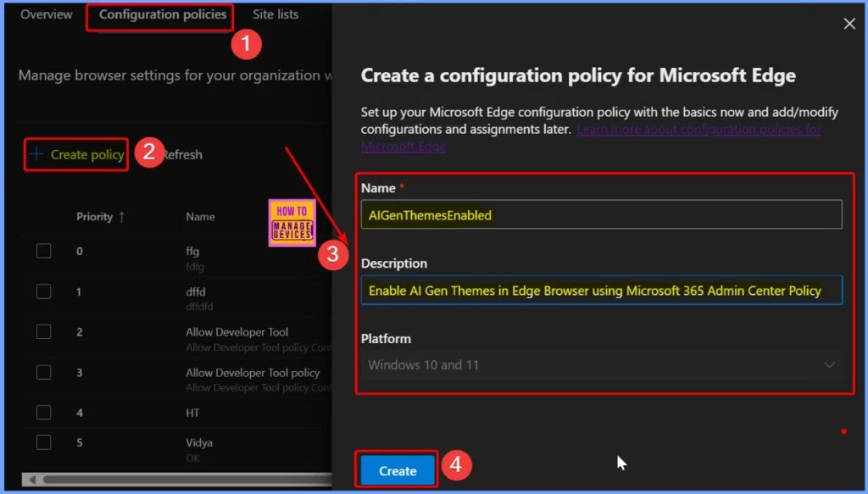Click the Priority sort arrow icon
This screenshot has height=494, width=868.
122,217
